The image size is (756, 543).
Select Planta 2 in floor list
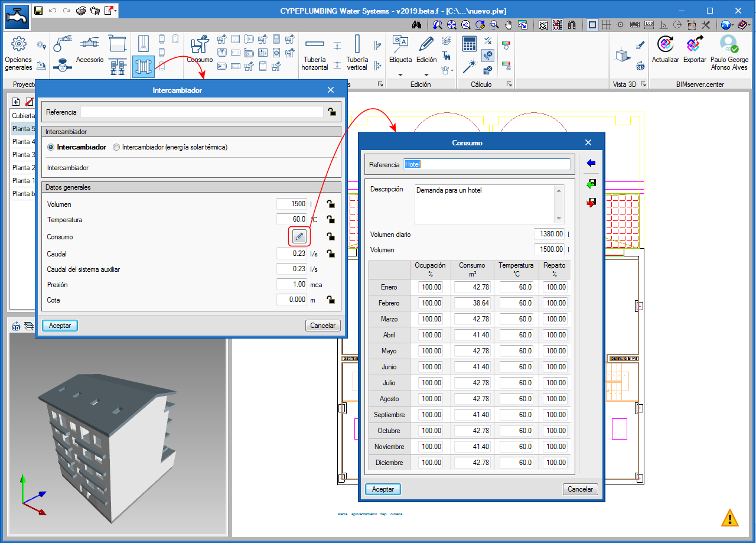24,168
